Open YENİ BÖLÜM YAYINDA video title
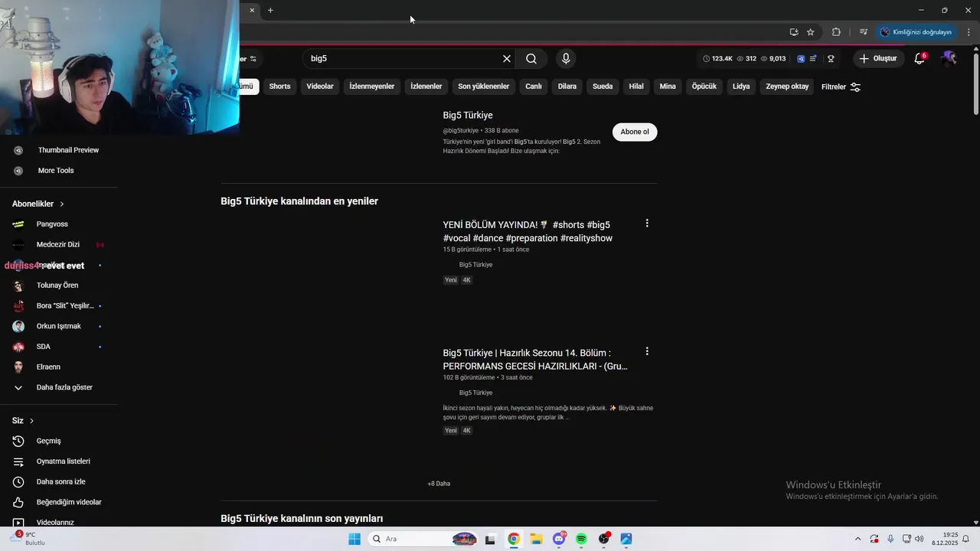Screen dimensions: 980x551 [528, 231]
